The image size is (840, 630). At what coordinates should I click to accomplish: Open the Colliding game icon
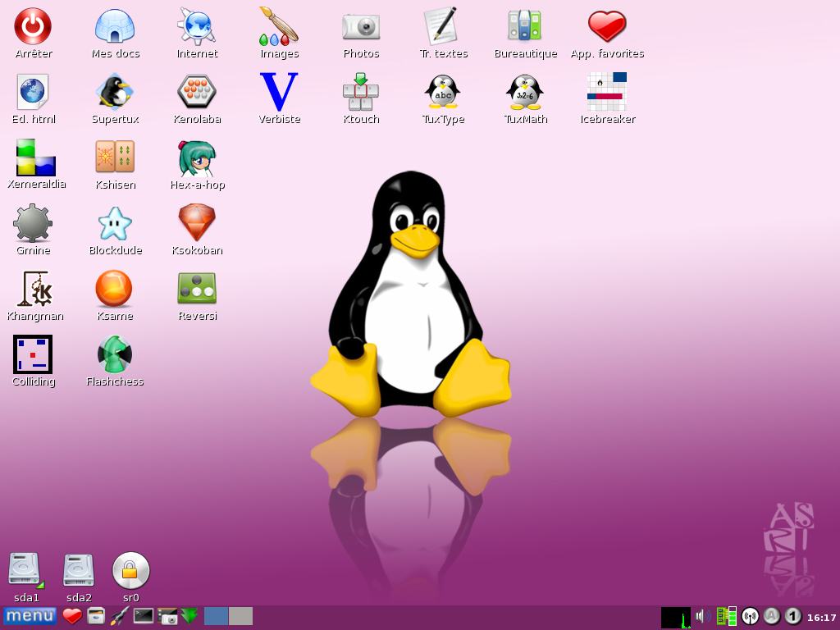pyautogui.click(x=33, y=354)
